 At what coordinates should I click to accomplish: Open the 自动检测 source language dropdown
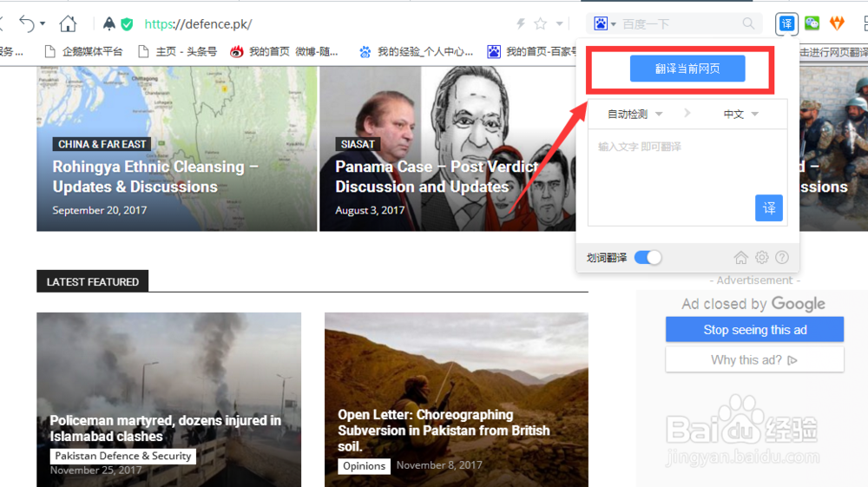click(635, 114)
